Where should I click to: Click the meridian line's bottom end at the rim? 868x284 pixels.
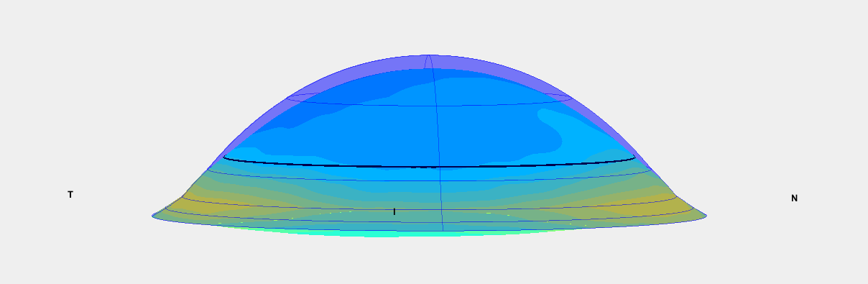click(443, 230)
